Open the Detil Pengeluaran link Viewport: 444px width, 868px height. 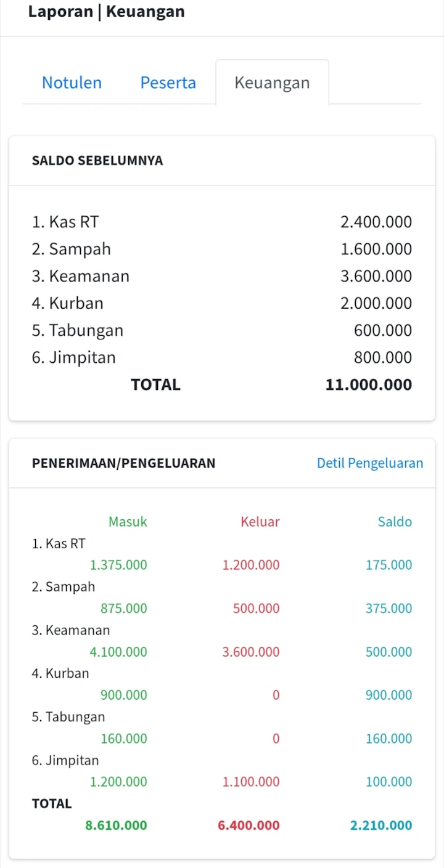click(370, 463)
